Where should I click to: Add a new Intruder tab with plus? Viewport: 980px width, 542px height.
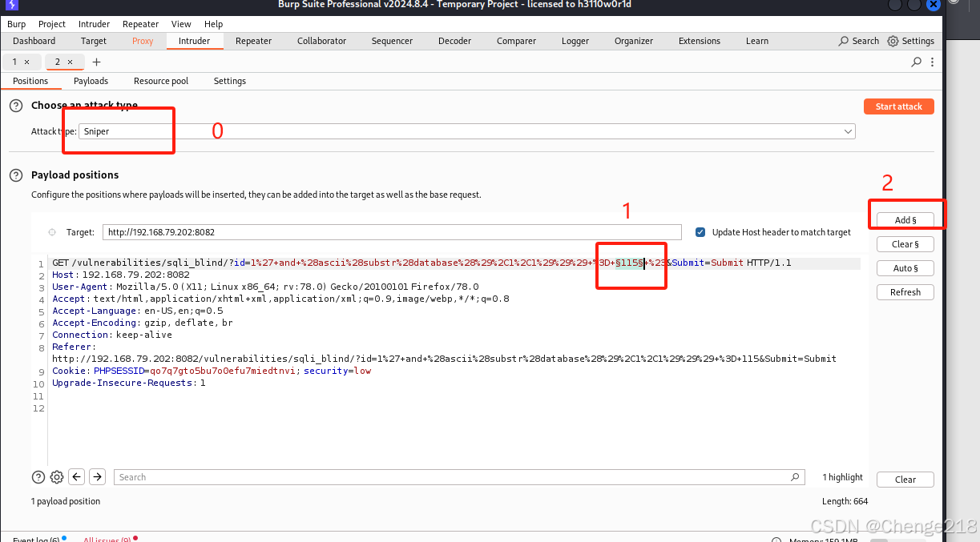coord(96,62)
